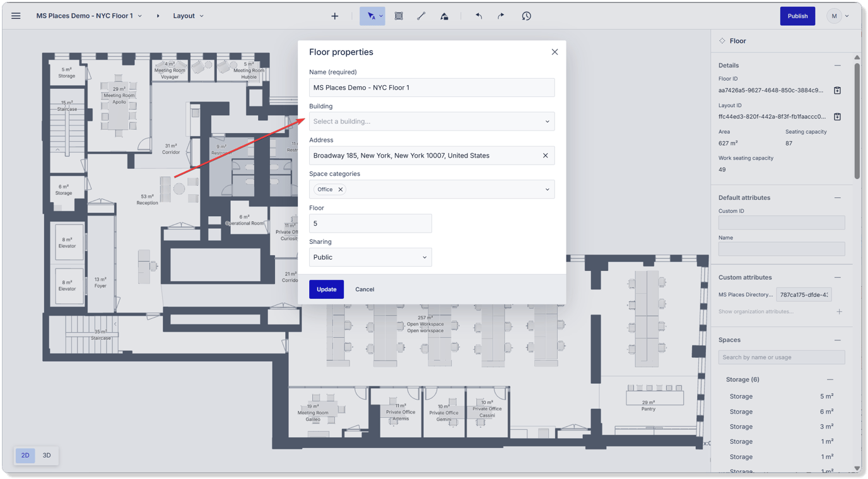Open the hamburger navigation menu
Image resolution: width=868 pixels, height=479 pixels.
coord(16,15)
